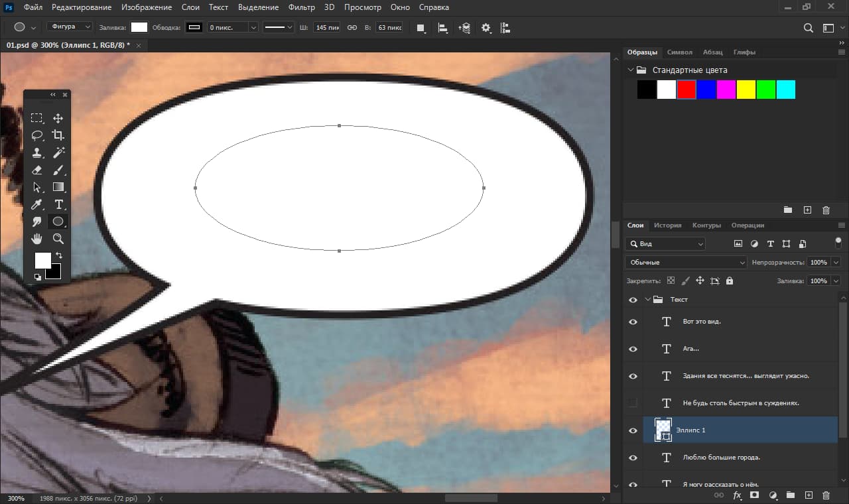
Task: Hide the Эллипс 1 layer
Action: pyautogui.click(x=632, y=430)
